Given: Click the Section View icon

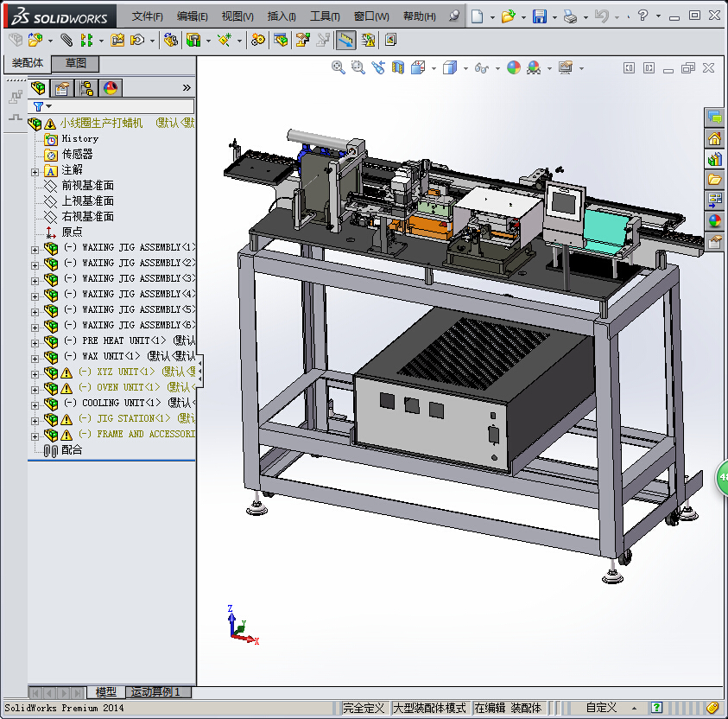Looking at the screenshot, I should 398,67.
